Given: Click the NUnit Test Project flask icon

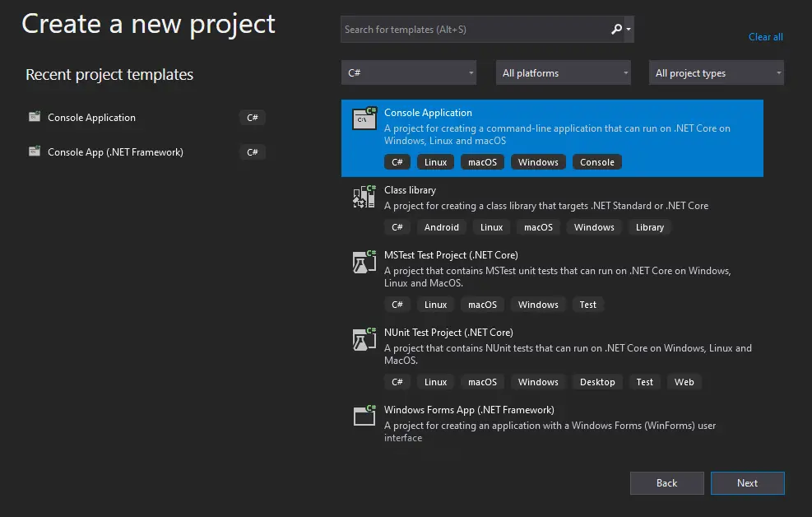Looking at the screenshot, I should point(364,339).
